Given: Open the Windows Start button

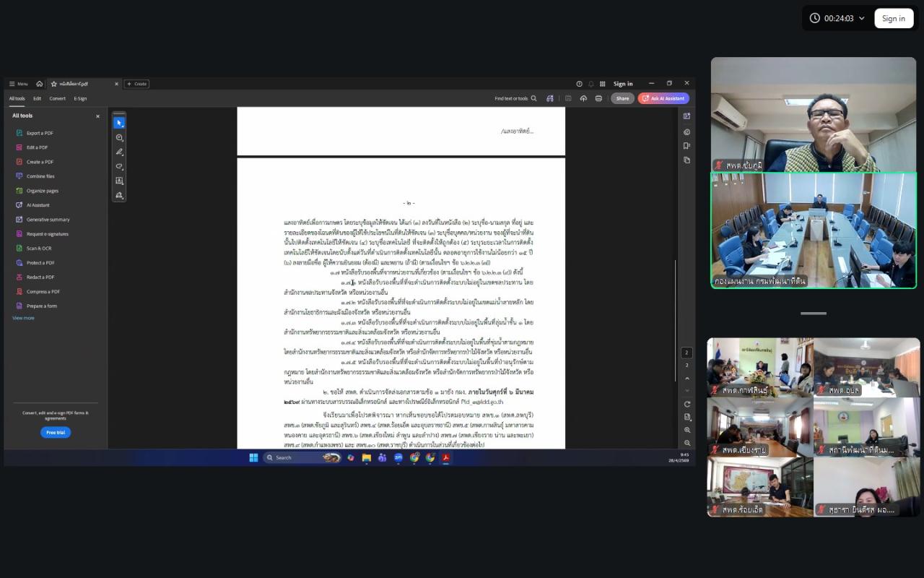Looking at the screenshot, I should coord(253,457).
